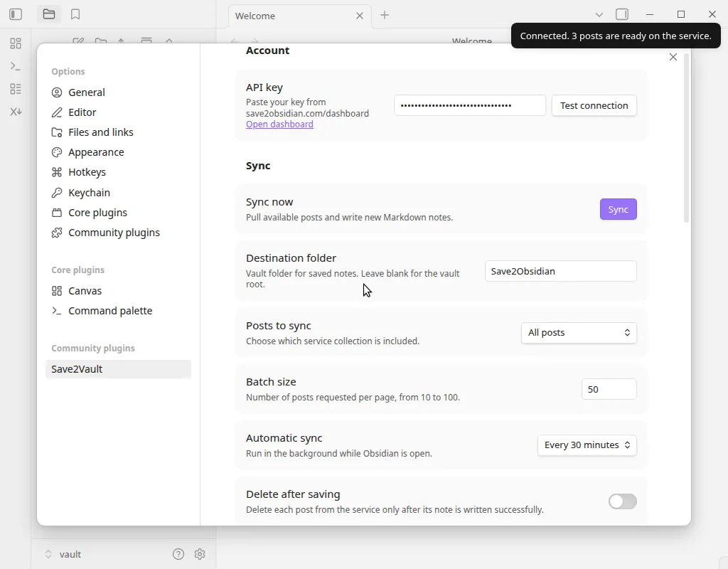Open the bookmarks icon
Viewport: 728px width, 569px height.
tap(75, 14)
